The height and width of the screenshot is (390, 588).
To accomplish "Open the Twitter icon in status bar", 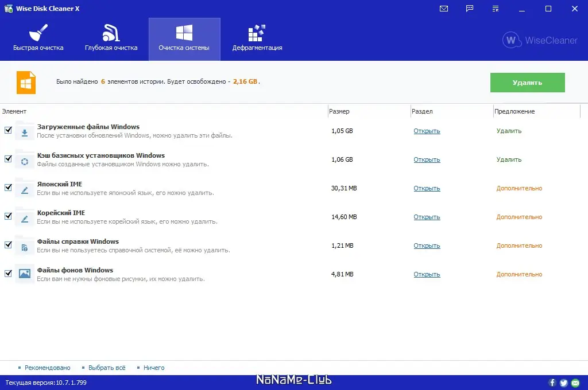I will click(564, 383).
